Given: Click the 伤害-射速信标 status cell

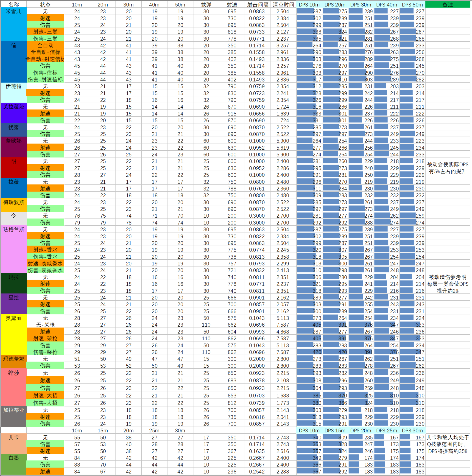Looking at the screenshot, I should [45, 79].
